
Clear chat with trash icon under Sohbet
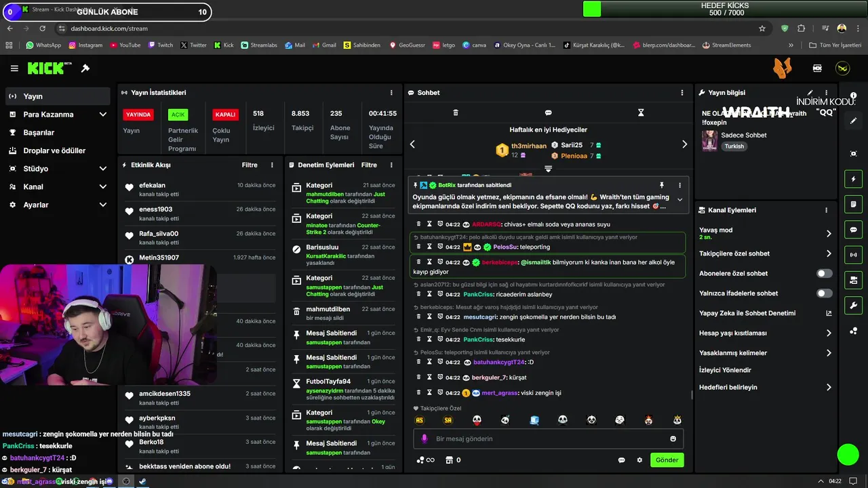coord(456,113)
